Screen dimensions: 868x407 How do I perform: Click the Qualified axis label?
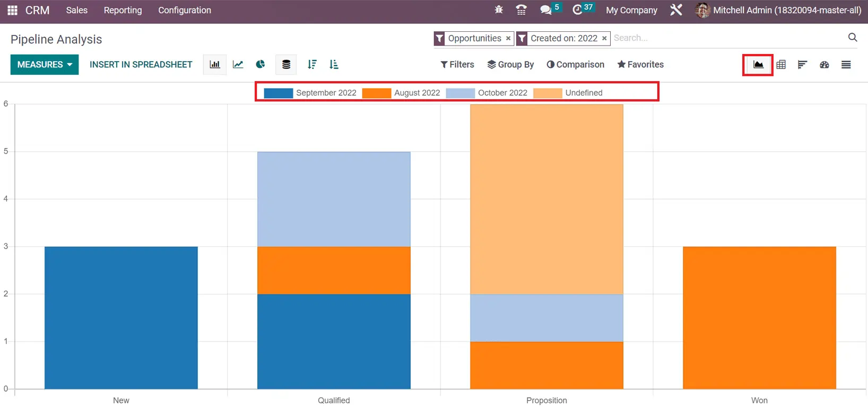click(334, 400)
